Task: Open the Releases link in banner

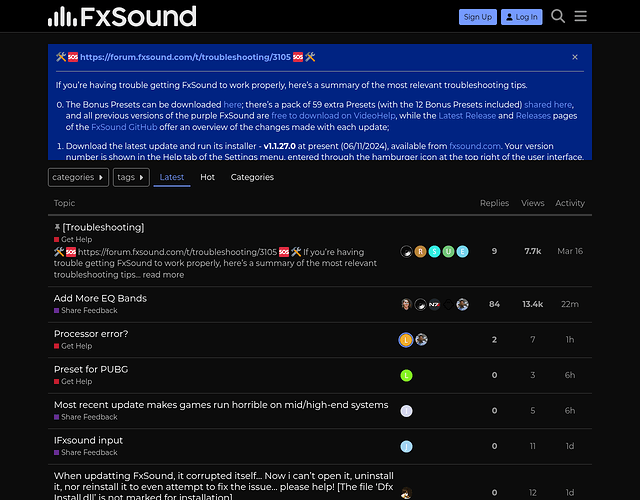Action: click(x=533, y=116)
